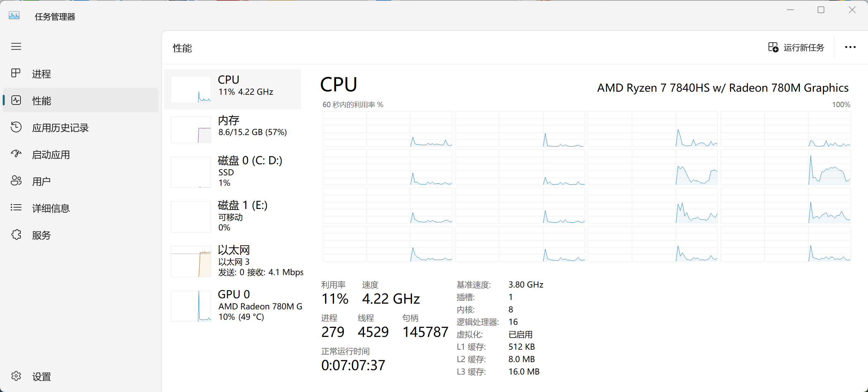Open the 用户 users icon
Screen dimensions: 868x392
click(x=16, y=181)
